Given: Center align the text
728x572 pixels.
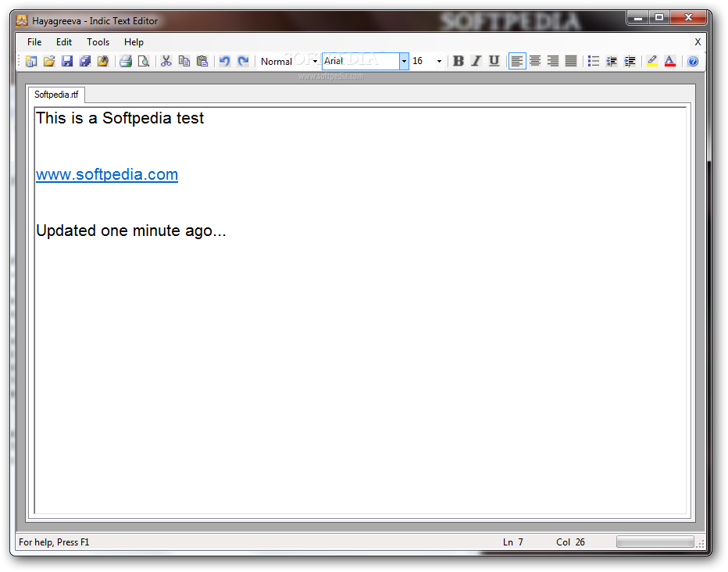Looking at the screenshot, I should 535,61.
